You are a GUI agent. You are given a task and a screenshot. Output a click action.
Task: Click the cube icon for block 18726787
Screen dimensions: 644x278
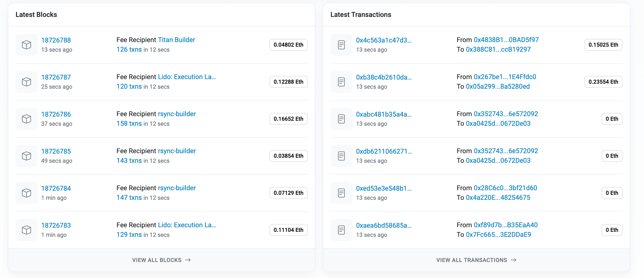pos(27,82)
